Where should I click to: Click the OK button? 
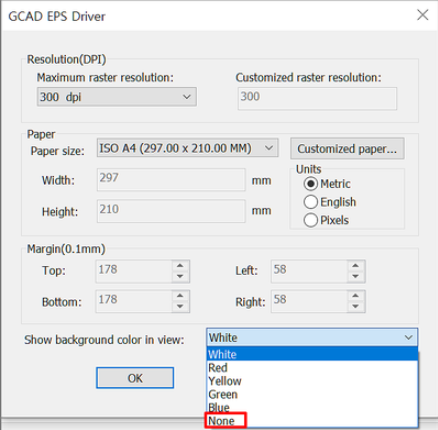pyautogui.click(x=135, y=378)
